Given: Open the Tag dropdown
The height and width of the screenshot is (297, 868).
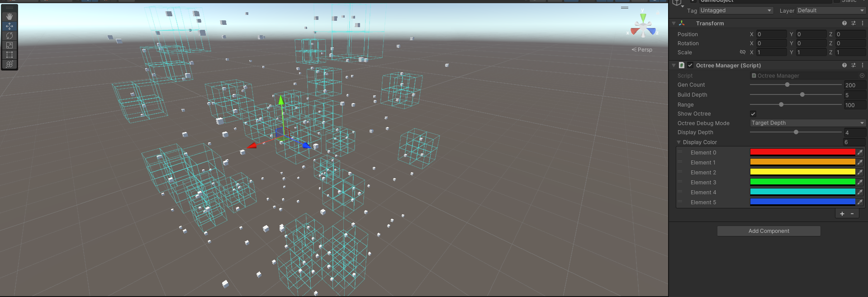Looking at the screenshot, I should point(736,10).
